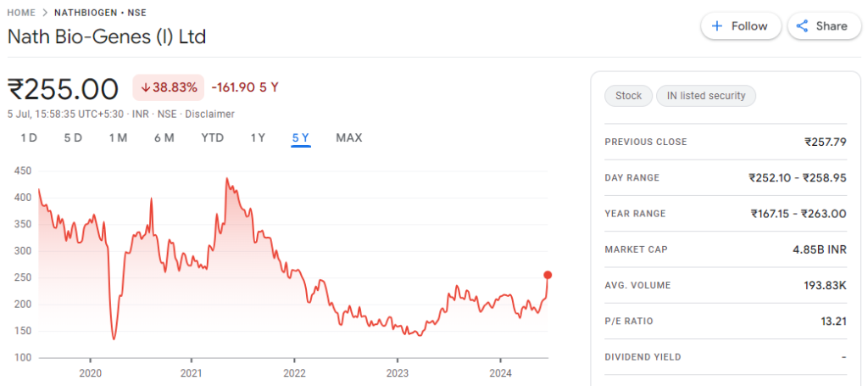This screenshot has width=868, height=386.
Task: Select the 6M time range
Action: 164,137
